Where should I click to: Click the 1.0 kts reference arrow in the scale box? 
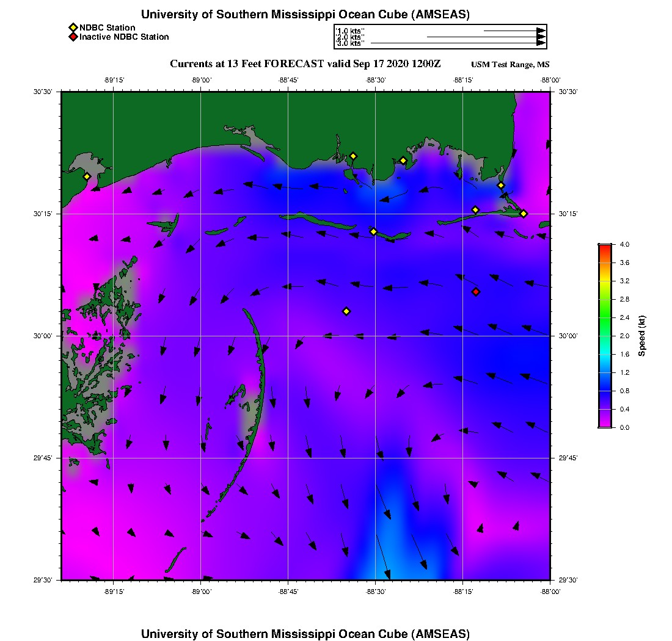[x=514, y=30]
